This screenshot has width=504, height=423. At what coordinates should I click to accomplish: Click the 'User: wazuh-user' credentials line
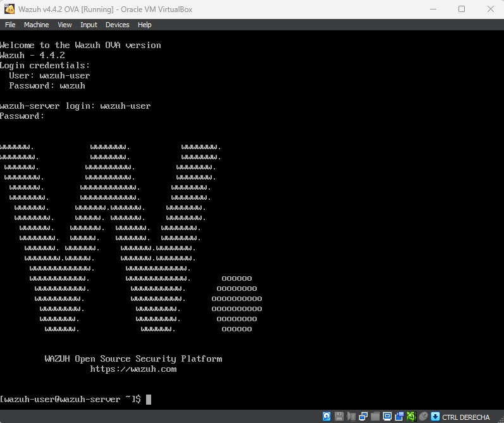point(49,75)
